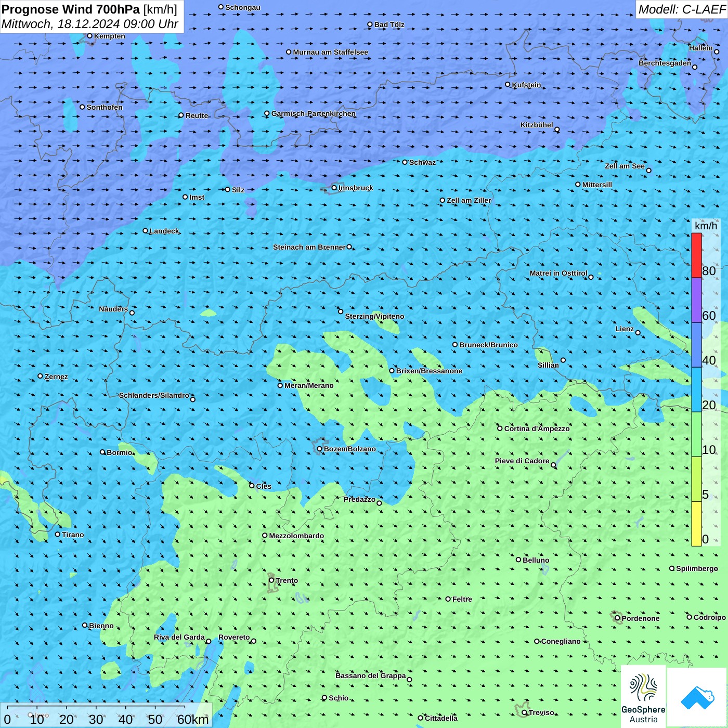Click the Silz city label

(238, 190)
